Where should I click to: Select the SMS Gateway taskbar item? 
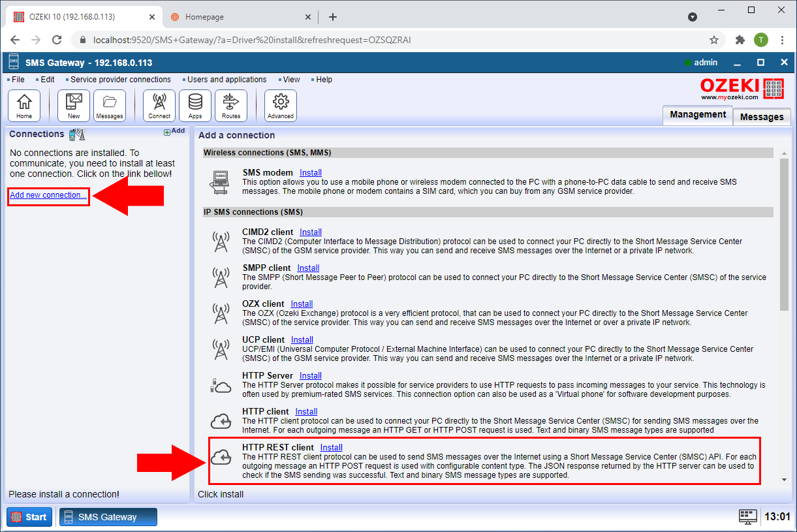[x=108, y=517]
